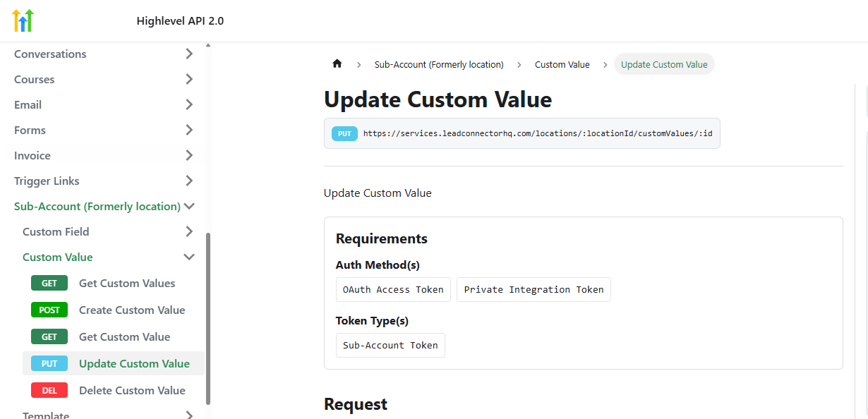Click GET badge next to Get Custom Values
Viewport: 868px width, 419px height.
click(49, 284)
